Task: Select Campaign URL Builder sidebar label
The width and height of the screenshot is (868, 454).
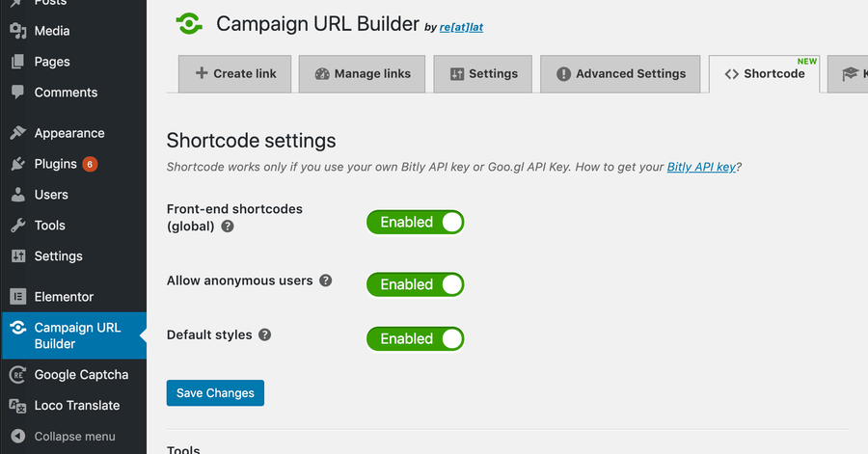Action: point(77,335)
